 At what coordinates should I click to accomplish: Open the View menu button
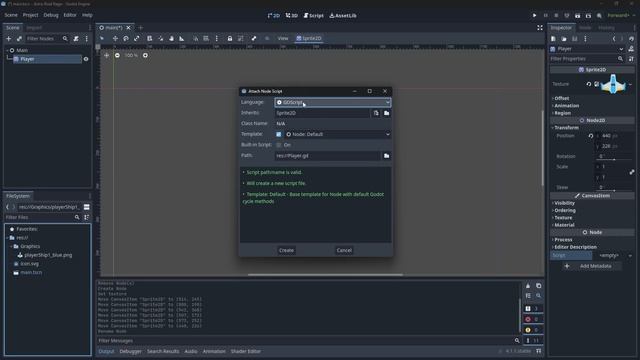[283, 38]
